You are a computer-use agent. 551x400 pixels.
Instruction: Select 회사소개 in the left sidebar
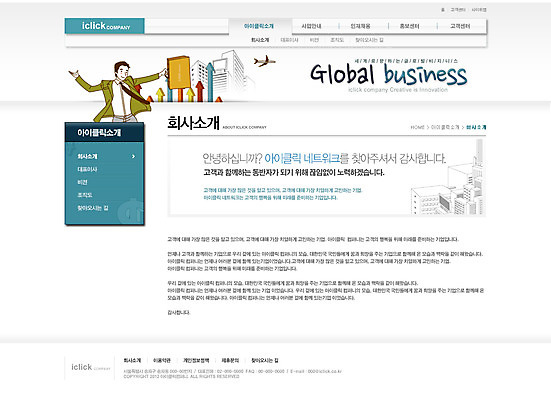point(87,156)
